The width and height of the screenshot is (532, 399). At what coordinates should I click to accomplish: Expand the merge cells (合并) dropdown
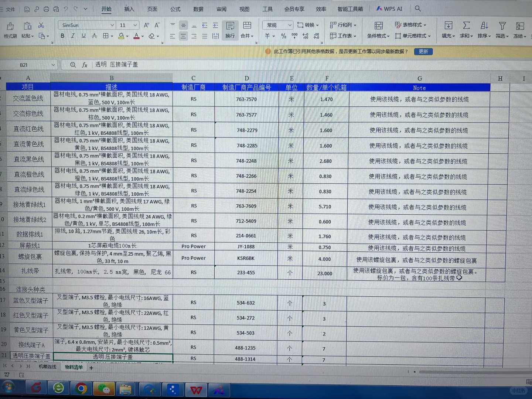click(246, 36)
